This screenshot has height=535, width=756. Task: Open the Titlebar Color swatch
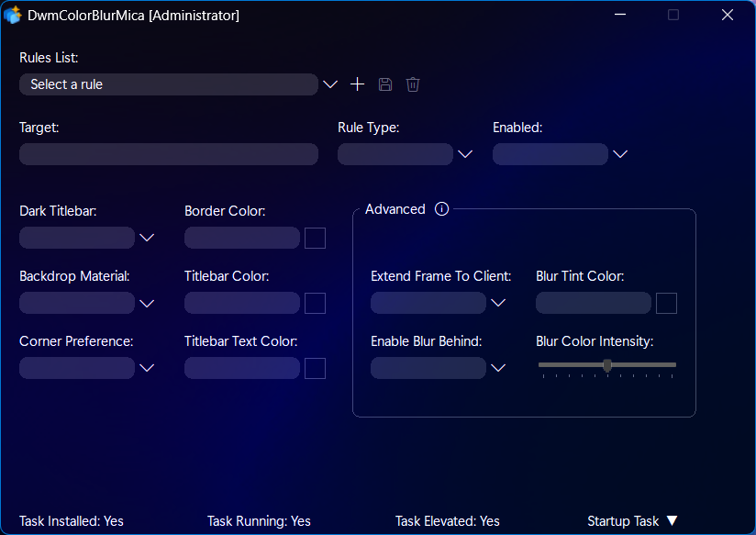[316, 304]
